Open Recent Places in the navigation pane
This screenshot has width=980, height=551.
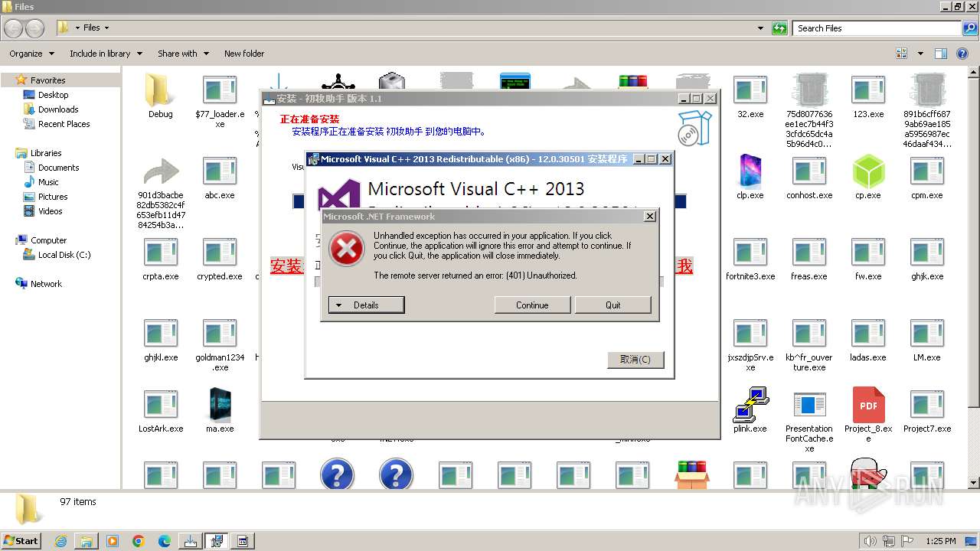(64, 124)
